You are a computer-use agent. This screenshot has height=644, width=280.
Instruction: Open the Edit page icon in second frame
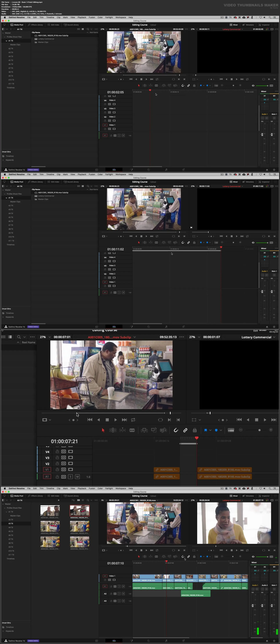pyautogui.click(x=114, y=326)
